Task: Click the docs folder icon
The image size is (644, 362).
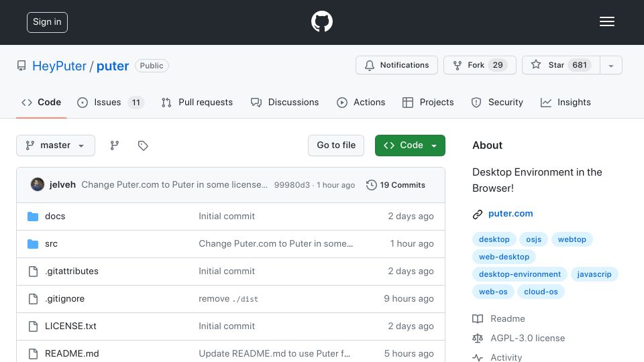Action: point(33,217)
